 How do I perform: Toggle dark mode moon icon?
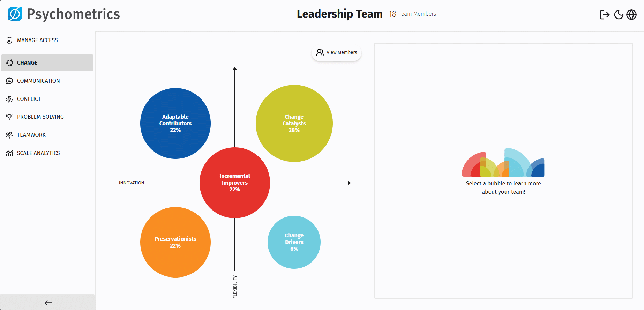(619, 15)
